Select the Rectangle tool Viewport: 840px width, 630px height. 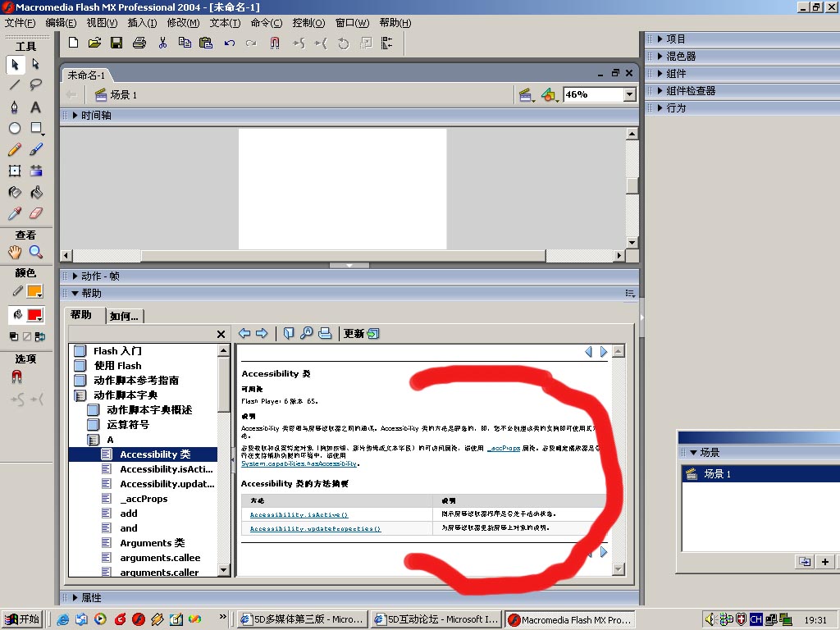[36, 128]
